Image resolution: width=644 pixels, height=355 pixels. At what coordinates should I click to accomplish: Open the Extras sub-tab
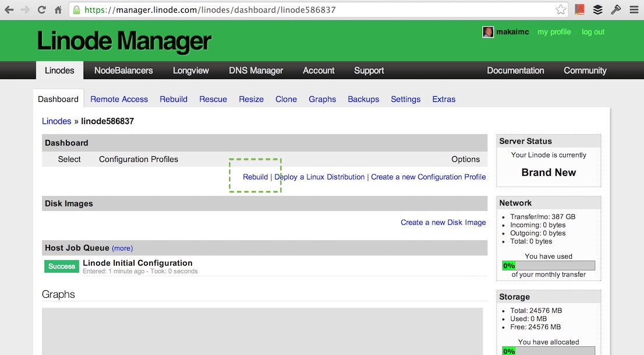tap(444, 99)
